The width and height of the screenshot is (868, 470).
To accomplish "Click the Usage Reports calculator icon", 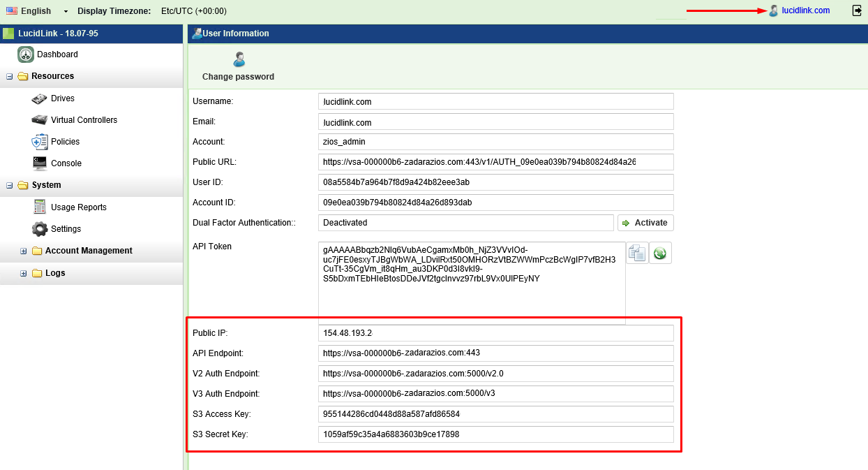I will (x=40, y=207).
